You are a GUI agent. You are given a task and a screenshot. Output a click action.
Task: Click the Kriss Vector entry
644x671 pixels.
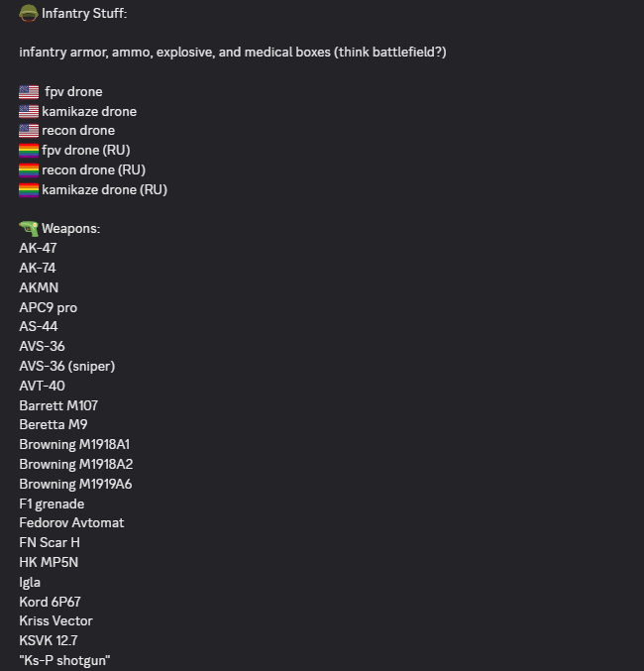(55, 620)
